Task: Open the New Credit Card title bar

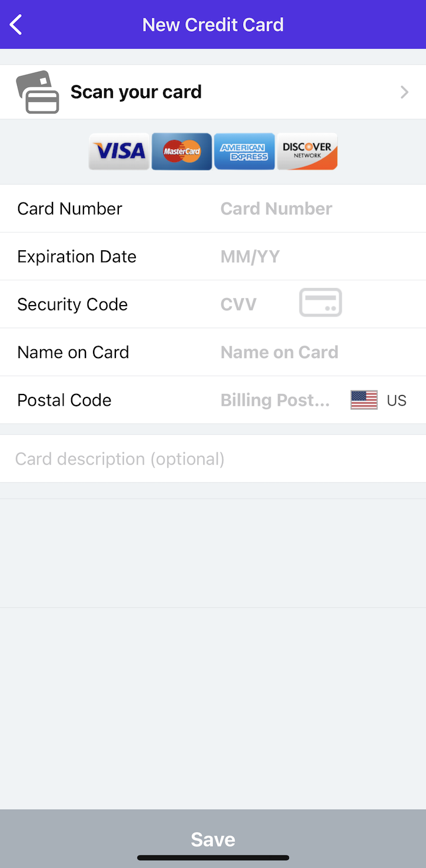Action: (x=213, y=24)
